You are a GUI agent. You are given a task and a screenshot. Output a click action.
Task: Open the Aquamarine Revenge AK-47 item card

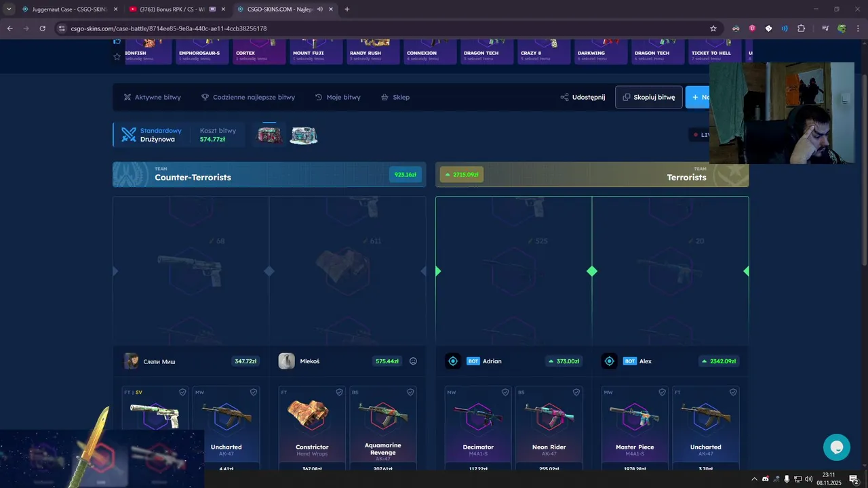pyautogui.click(x=383, y=428)
